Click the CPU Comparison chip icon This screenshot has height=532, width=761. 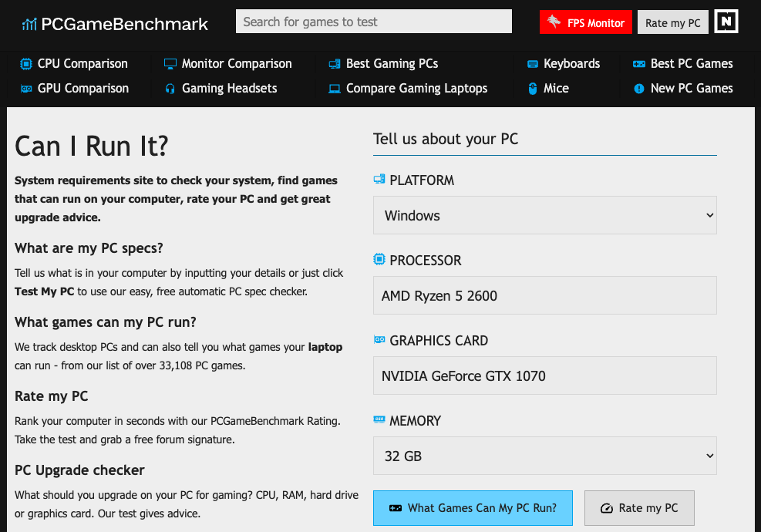[x=26, y=63]
